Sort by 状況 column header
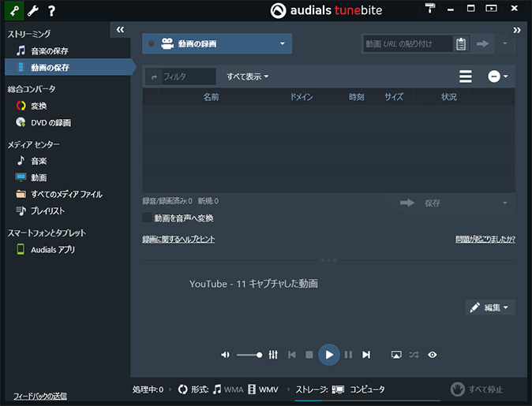Image resolution: width=532 pixels, height=406 pixels. pos(448,97)
